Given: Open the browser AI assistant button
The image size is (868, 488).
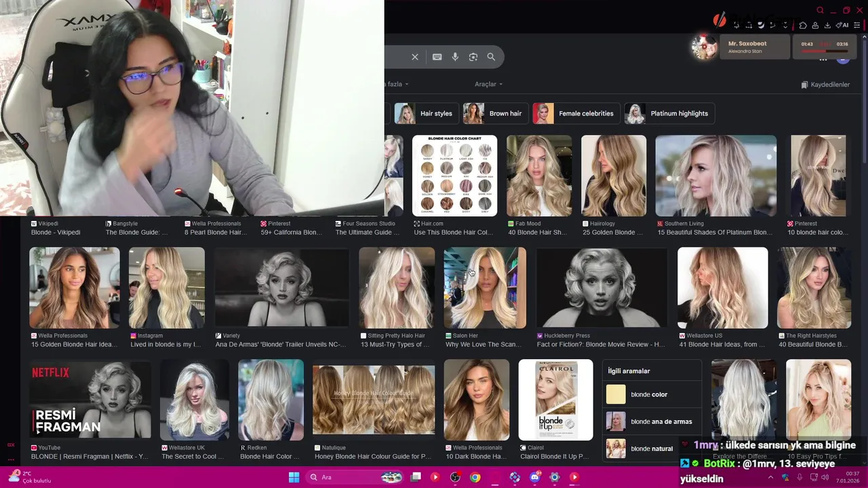Looking at the screenshot, I should pos(843,25).
